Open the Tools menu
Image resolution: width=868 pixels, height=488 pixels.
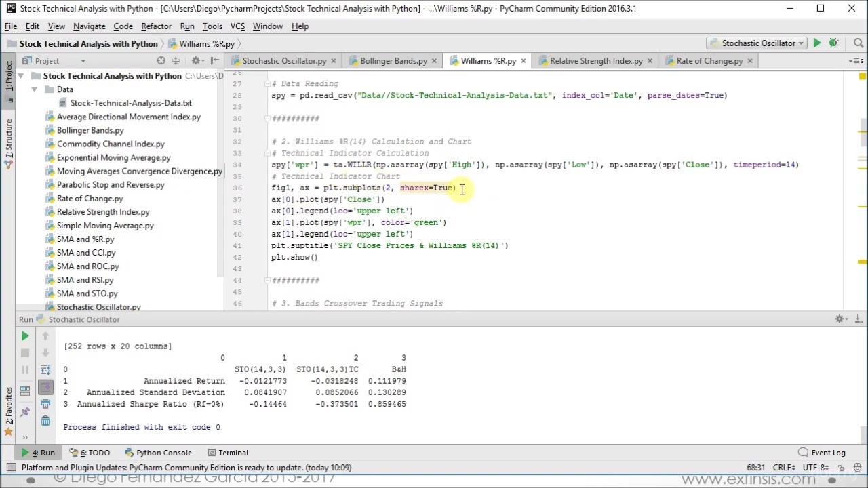(212, 26)
